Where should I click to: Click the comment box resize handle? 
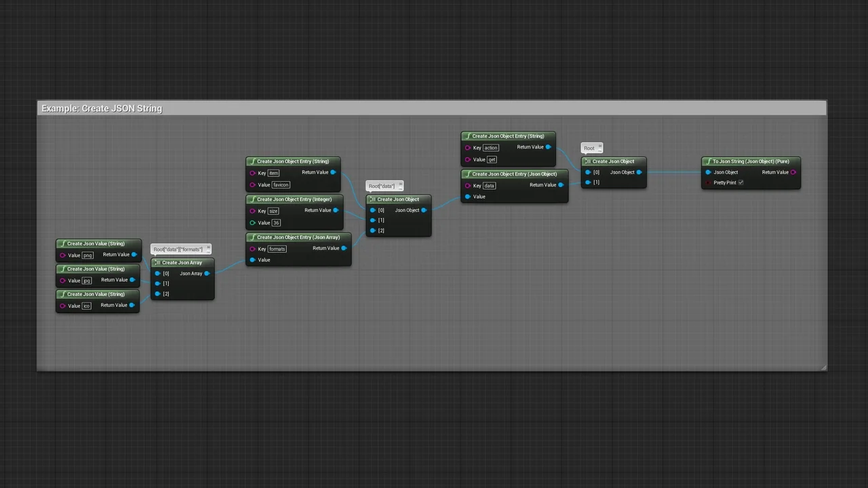coord(823,367)
